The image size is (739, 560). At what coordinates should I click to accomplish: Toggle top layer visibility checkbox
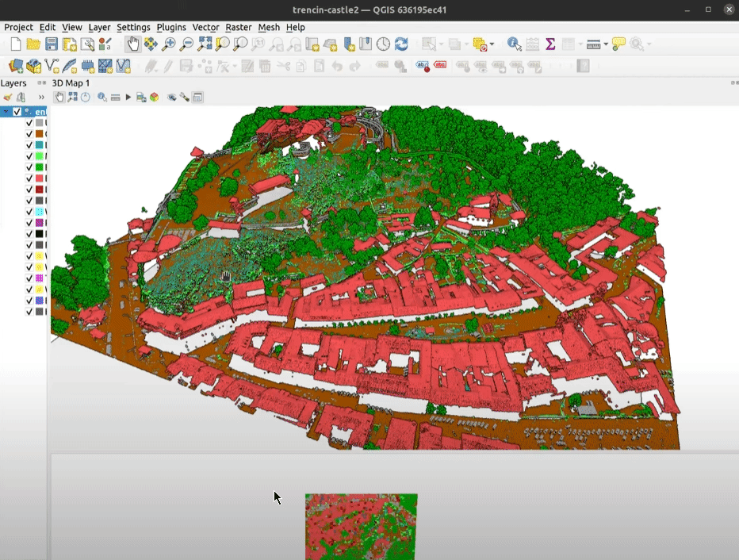point(17,112)
